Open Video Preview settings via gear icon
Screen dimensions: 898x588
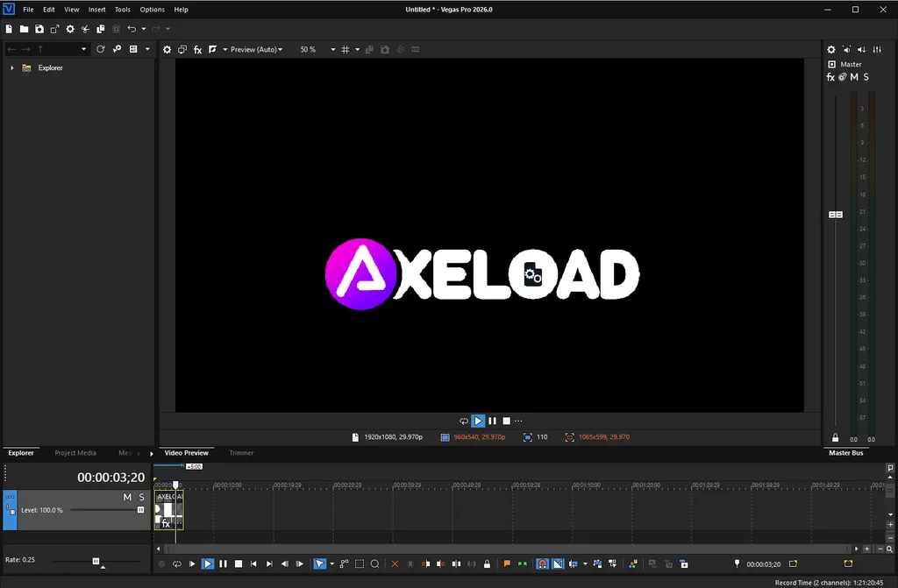[167, 49]
